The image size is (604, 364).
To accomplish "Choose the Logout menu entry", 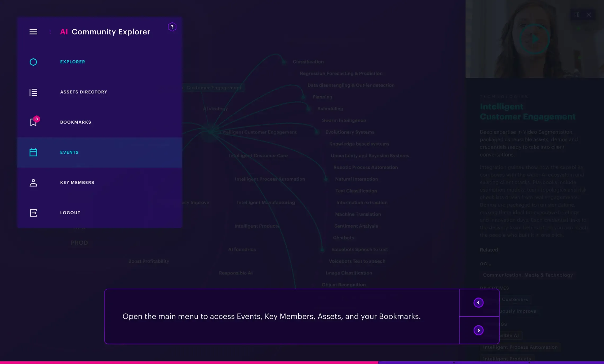I will pyautogui.click(x=100, y=213).
